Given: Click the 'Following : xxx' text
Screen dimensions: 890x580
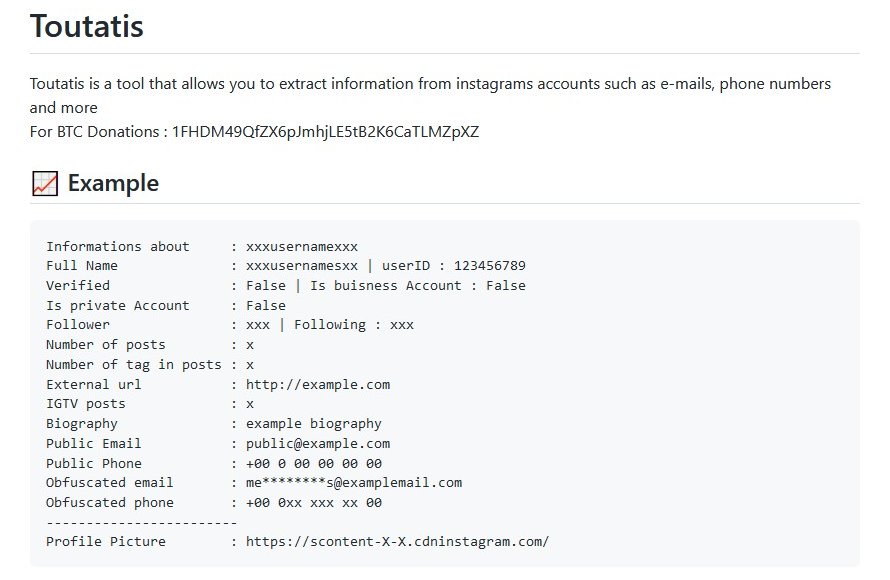Looking at the screenshot, I should (354, 325).
